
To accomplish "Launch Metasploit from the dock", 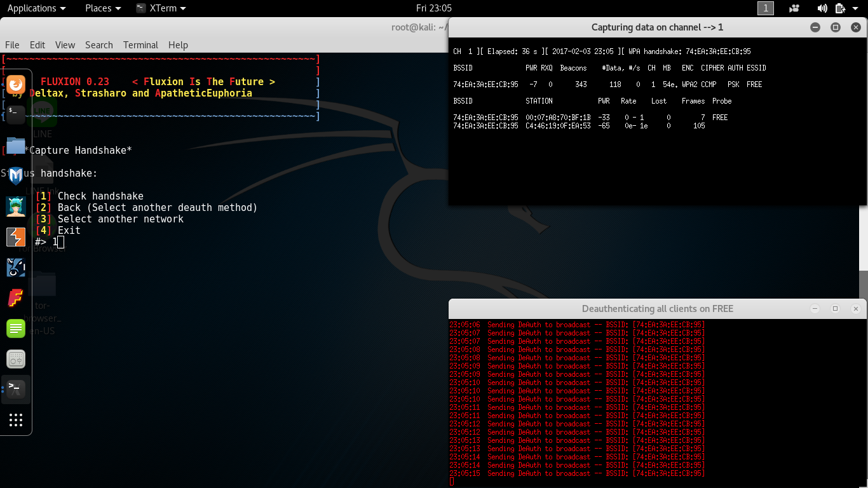I will [16, 176].
